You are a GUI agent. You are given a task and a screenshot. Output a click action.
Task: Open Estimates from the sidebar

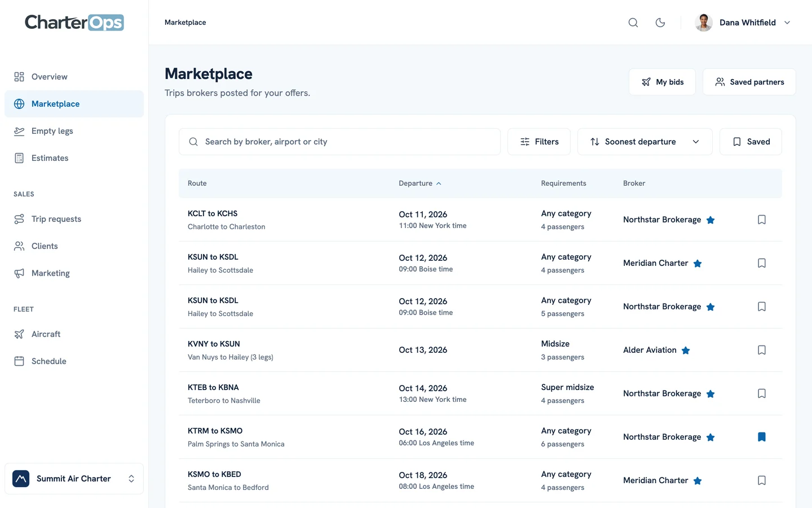74,158
